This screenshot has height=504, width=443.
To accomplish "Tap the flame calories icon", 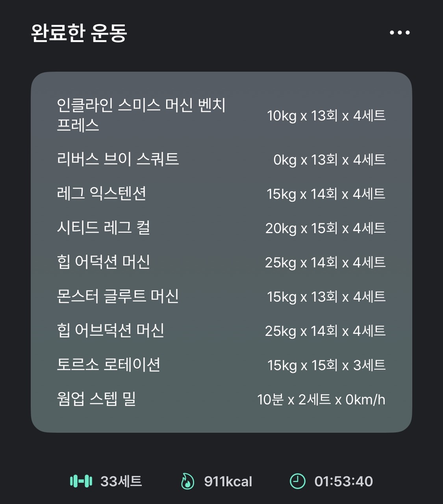I will tap(187, 481).
